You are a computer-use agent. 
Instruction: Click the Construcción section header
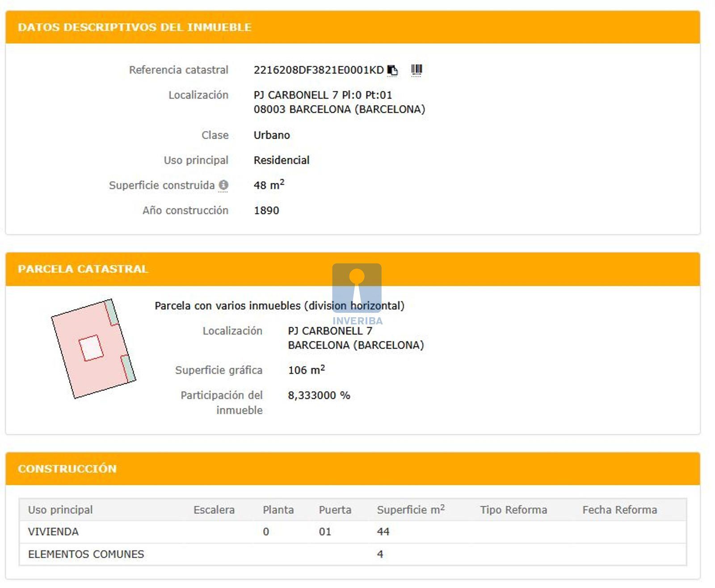67,469
